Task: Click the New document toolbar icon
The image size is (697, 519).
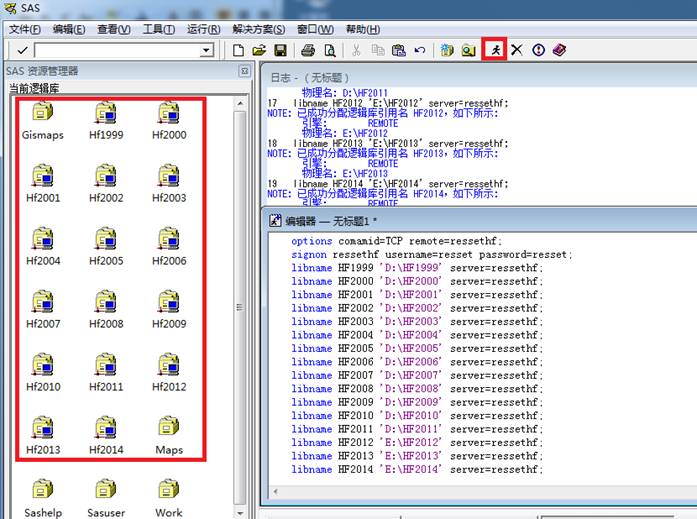Action: pyautogui.click(x=238, y=50)
